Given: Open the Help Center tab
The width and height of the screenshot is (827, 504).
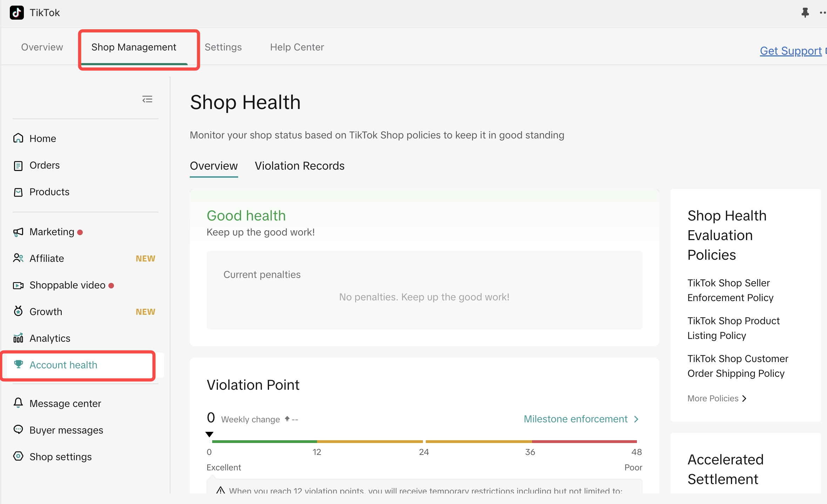Looking at the screenshot, I should pyautogui.click(x=297, y=47).
